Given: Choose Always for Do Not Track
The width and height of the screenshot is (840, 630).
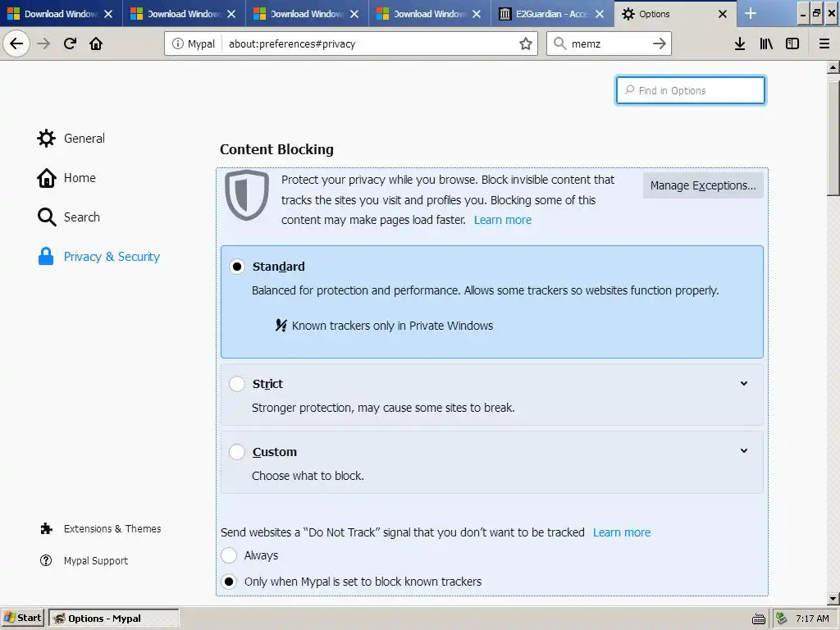Looking at the screenshot, I should [229, 555].
